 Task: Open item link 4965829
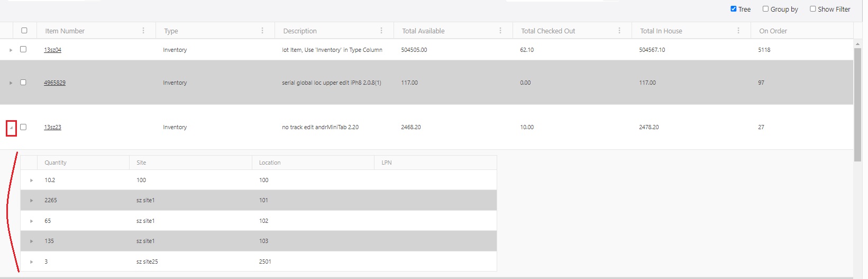[54, 83]
